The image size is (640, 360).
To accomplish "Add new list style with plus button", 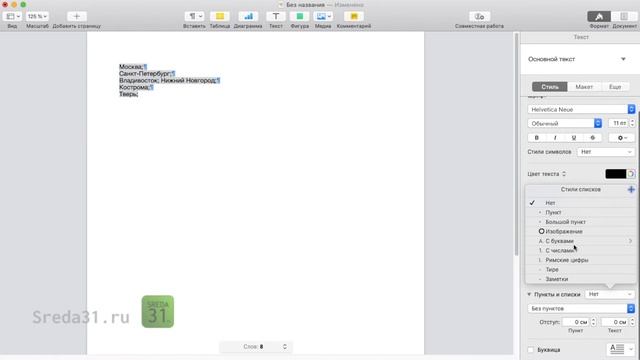I will tap(631, 189).
